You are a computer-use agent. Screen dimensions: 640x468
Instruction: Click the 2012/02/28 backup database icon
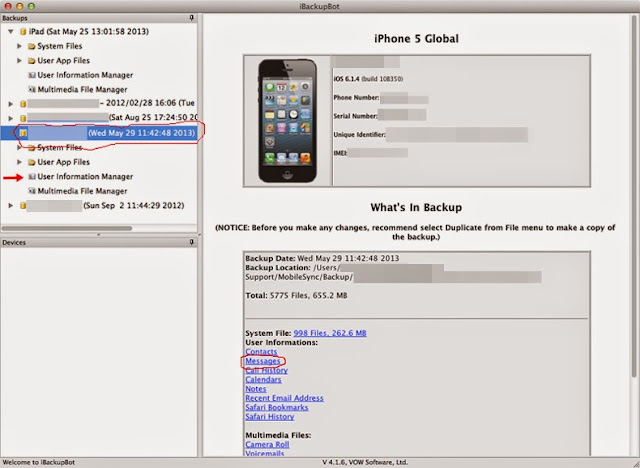pyautogui.click(x=23, y=104)
